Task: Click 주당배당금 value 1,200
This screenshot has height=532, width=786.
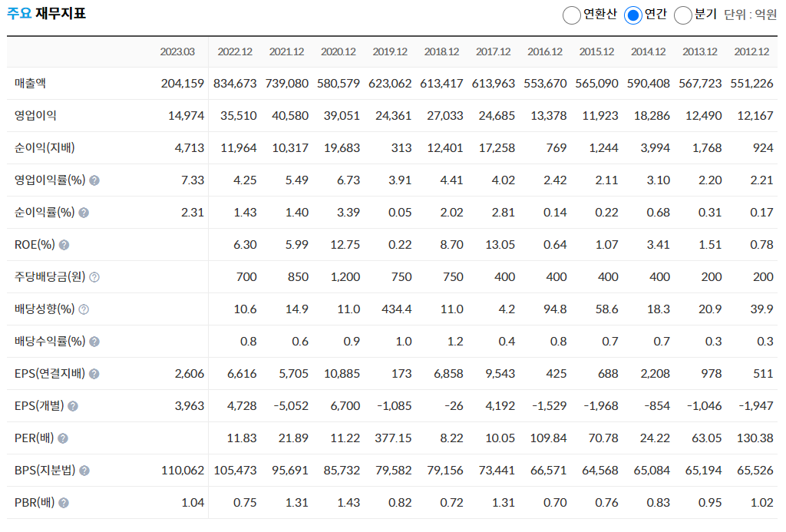Action: coord(345,277)
